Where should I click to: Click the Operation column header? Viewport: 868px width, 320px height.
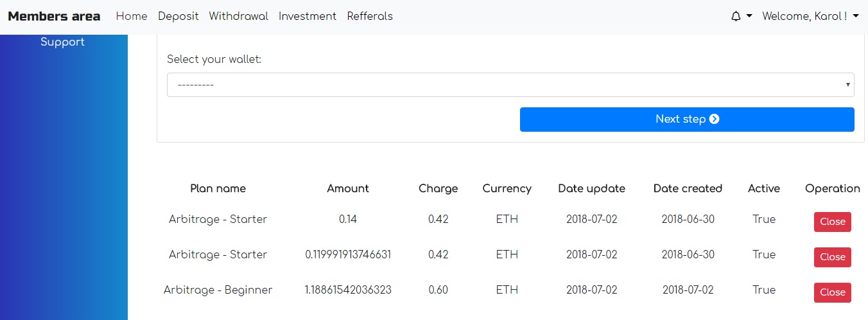[833, 188]
